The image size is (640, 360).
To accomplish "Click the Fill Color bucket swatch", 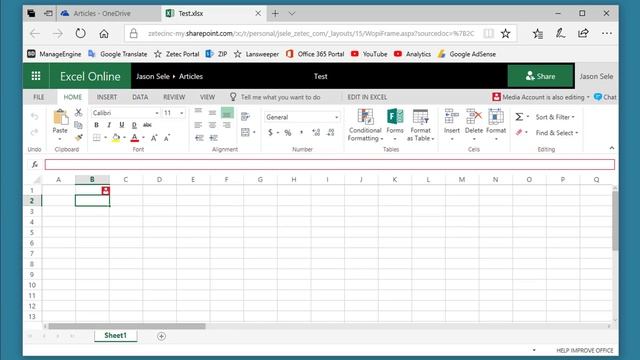I will pyautogui.click(x=116, y=138).
